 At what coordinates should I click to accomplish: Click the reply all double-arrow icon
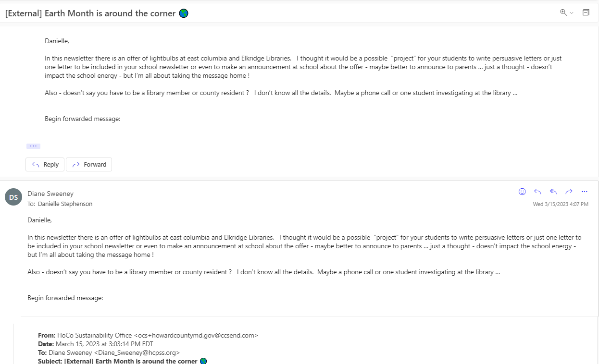tap(553, 192)
